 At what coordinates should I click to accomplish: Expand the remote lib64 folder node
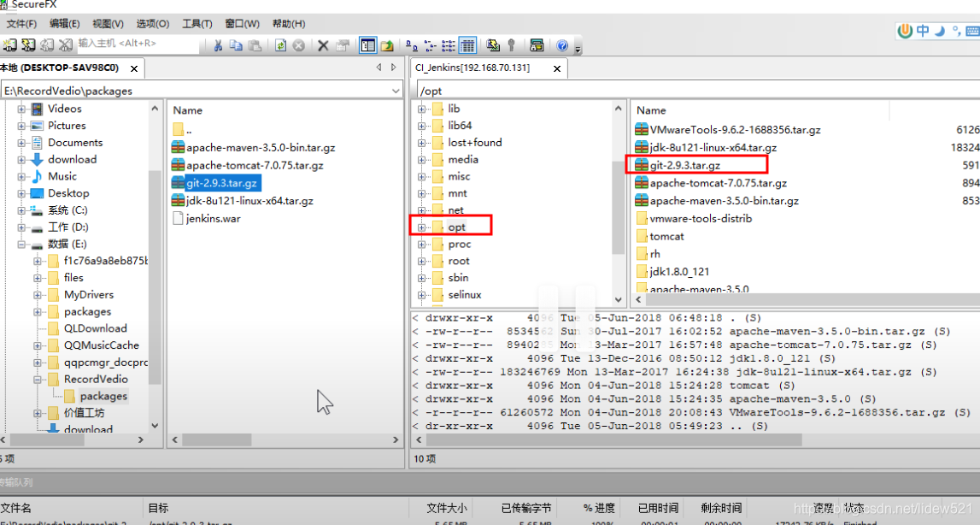[x=421, y=126]
